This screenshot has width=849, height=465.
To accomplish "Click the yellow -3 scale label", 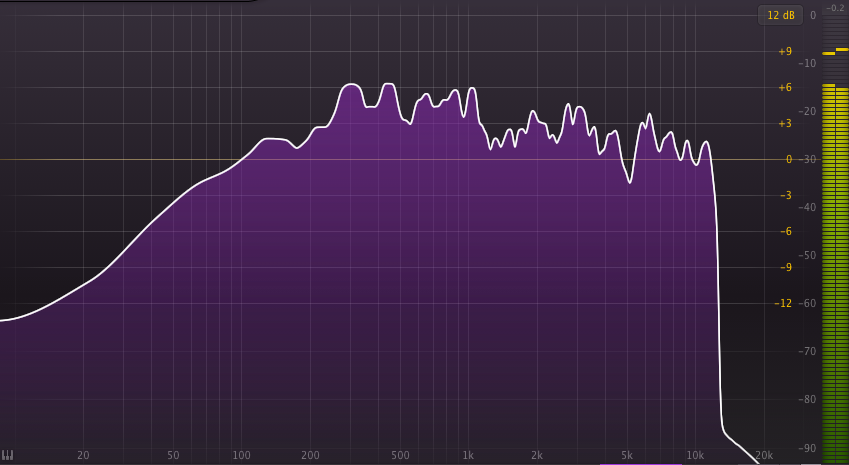I will 786,195.
